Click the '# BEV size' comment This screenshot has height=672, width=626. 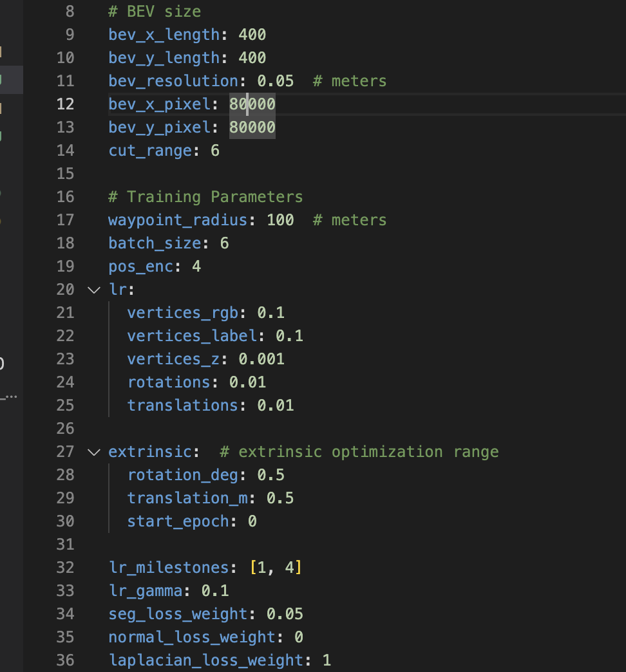coord(155,11)
